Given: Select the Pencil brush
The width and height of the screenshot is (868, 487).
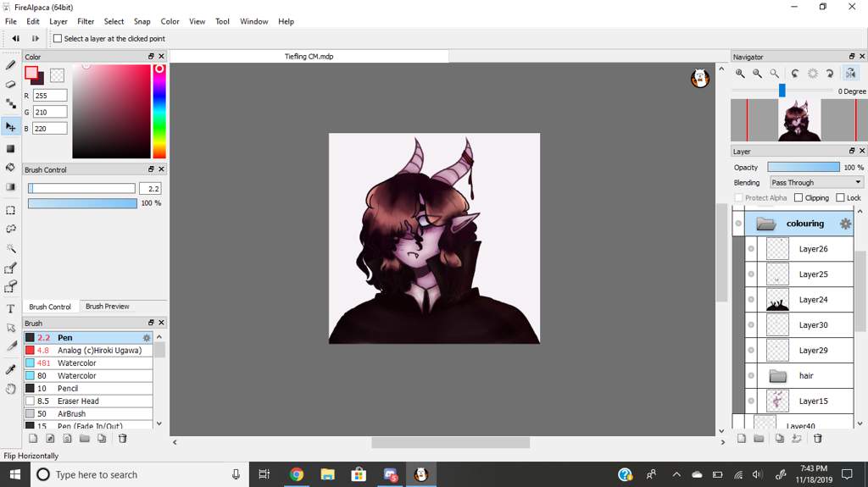Looking at the screenshot, I should click(x=88, y=389).
